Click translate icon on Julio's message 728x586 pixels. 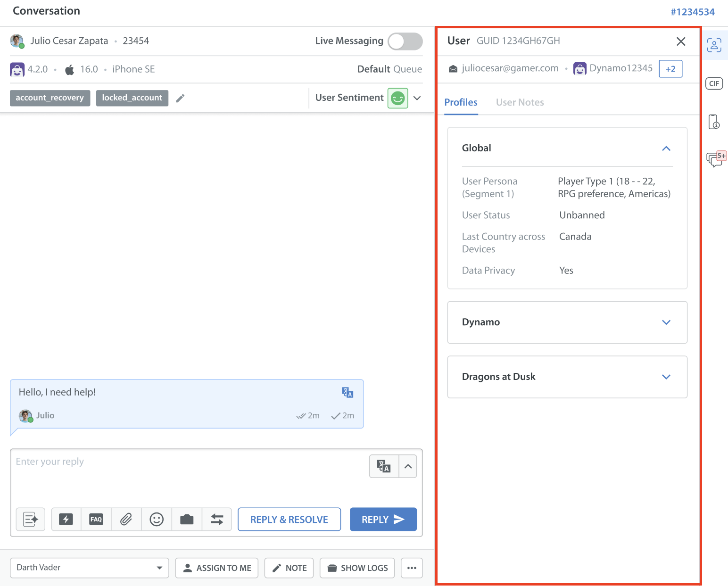[x=347, y=392]
